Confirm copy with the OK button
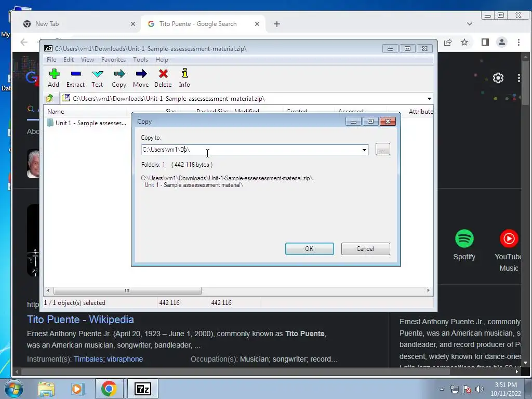This screenshot has height=399, width=532. [x=310, y=249]
